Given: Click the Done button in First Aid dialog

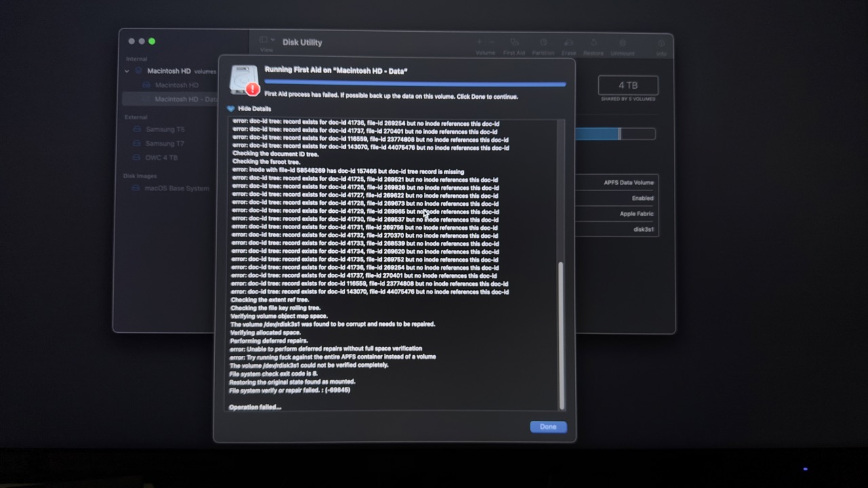Looking at the screenshot, I should (548, 427).
